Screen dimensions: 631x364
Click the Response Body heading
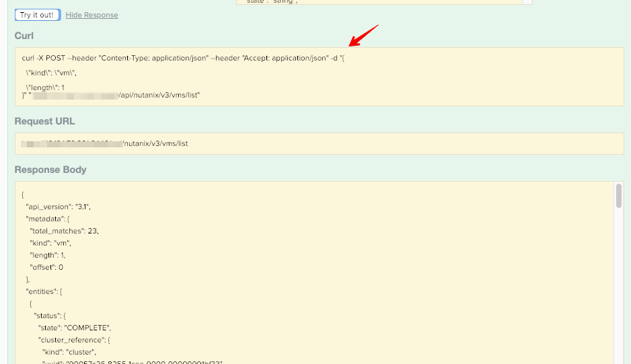coord(50,170)
